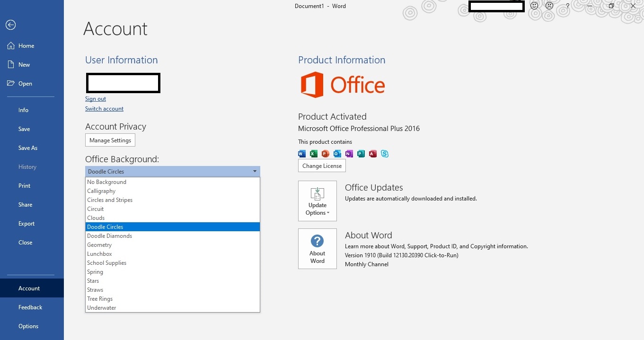Click the Sign out link

coord(96,99)
